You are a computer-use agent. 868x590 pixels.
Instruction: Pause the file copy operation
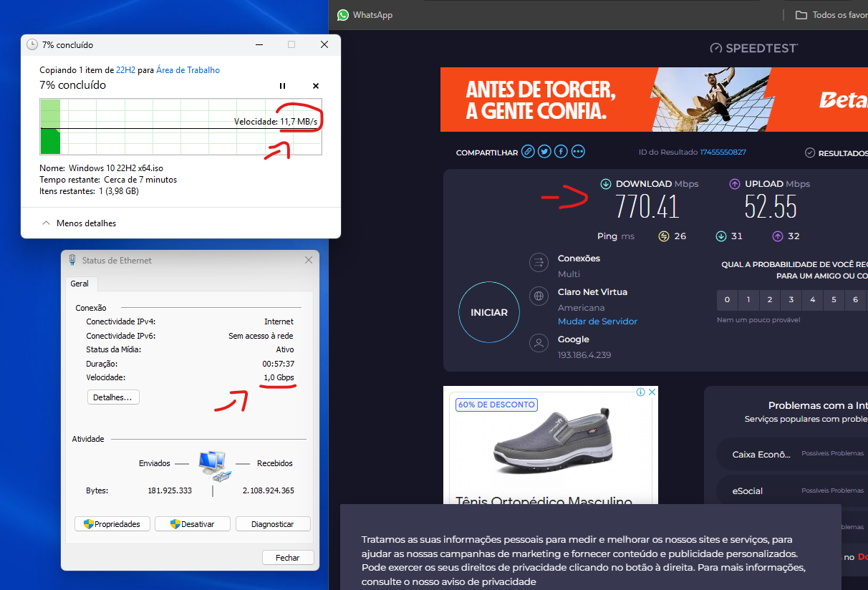click(282, 86)
